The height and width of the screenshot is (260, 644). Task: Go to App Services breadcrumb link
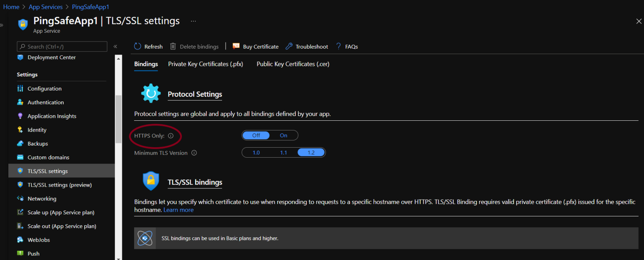coord(46,7)
